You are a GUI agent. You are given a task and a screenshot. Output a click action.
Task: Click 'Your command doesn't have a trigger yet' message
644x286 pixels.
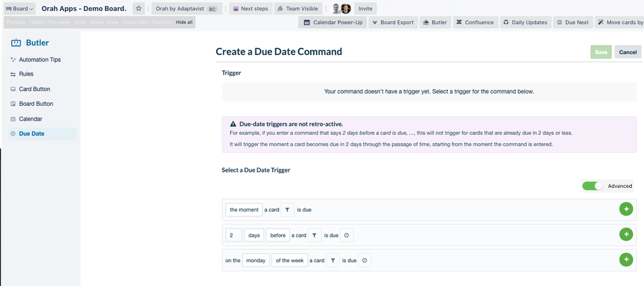pos(429,92)
